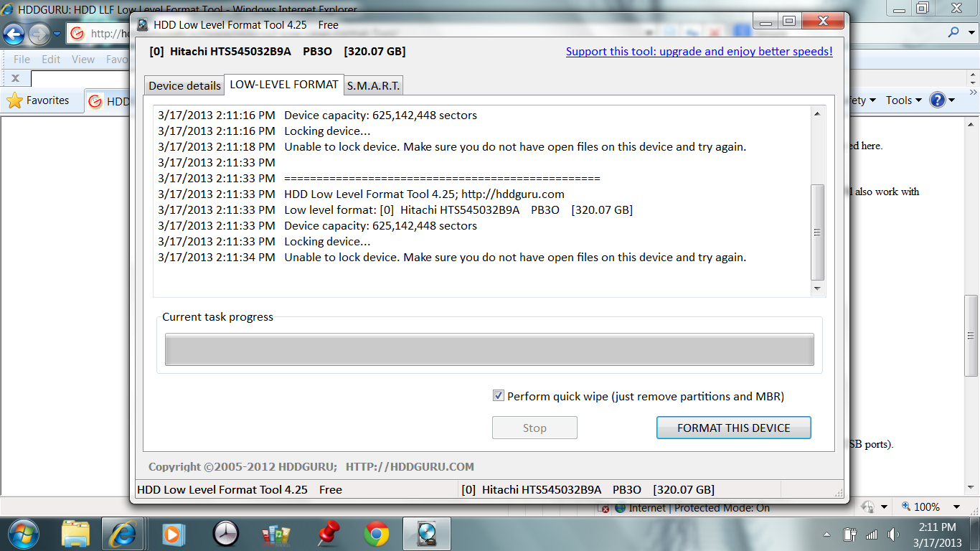Open the Internet Explorer Help question mark icon

pos(937,100)
